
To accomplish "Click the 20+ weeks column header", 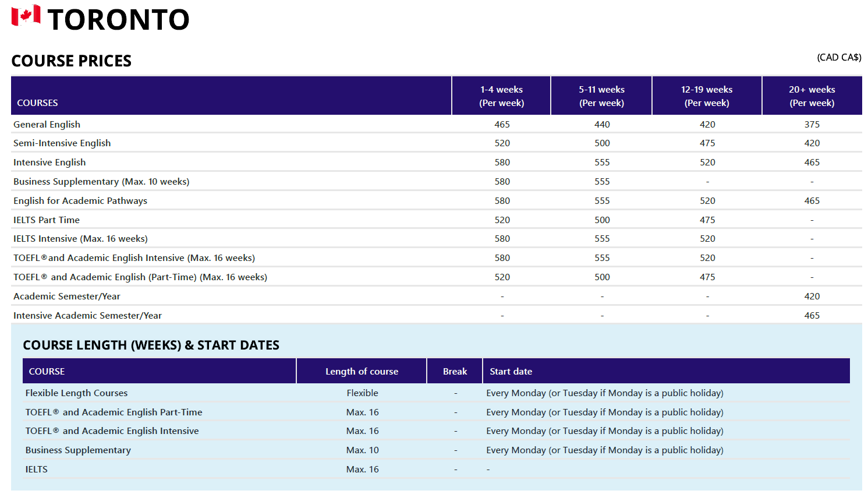I will point(812,96).
